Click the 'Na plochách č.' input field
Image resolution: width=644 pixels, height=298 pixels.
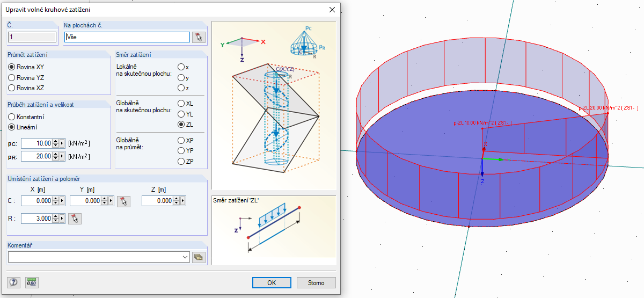pyautogui.click(x=127, y=37)
